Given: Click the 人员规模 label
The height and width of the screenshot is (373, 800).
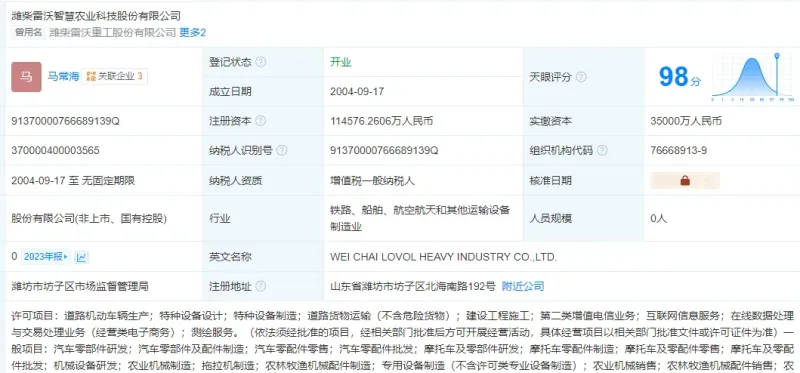Looking at the screenshot, I should [551, 218].
